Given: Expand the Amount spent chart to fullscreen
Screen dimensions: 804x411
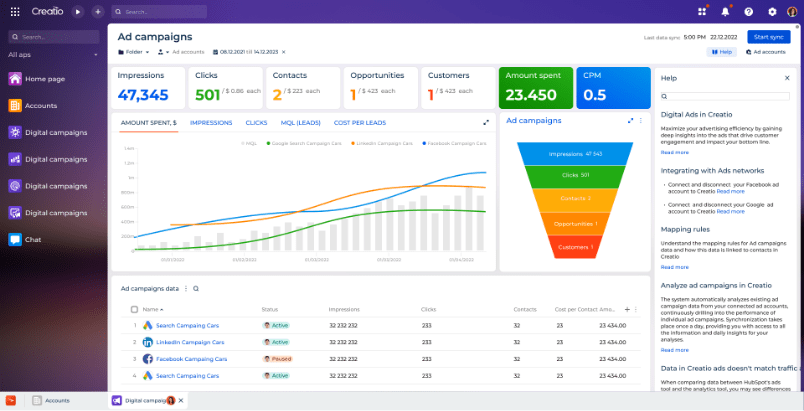Looking at the screenshot, I should click(x=486, y=122).
